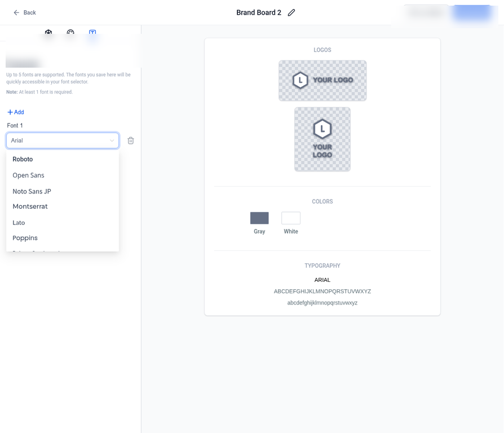Select the White color swatch
The width and height of the screenshot is (504, 433).
[x=291, y=218]
